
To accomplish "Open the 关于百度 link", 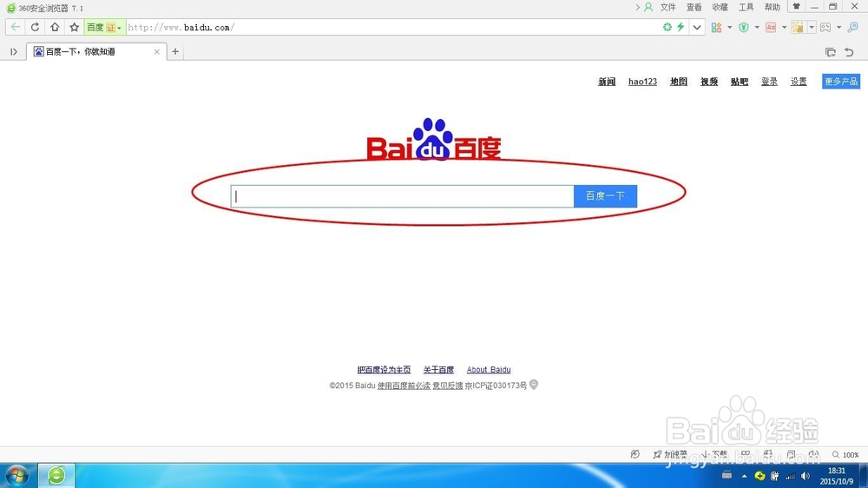I will 438,369.
